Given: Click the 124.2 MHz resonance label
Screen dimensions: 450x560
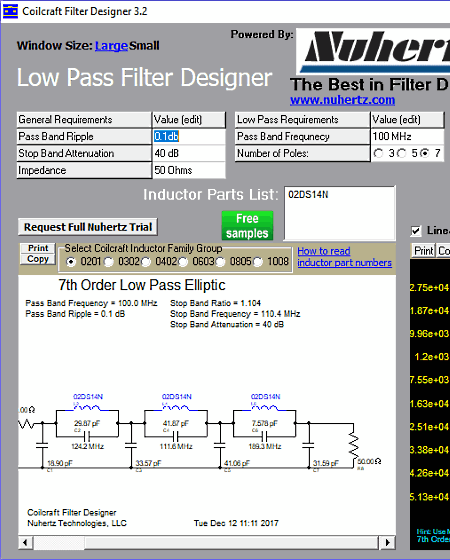Looking at the screenshot, I should [x=87, y=446].
